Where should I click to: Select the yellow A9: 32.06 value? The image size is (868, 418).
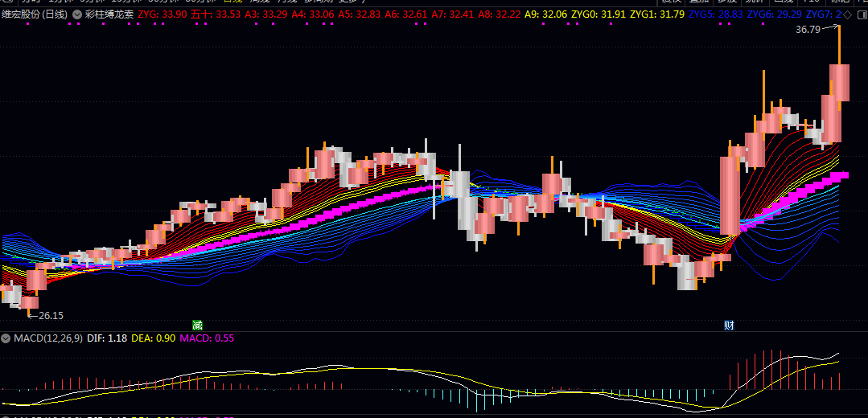[x=546, y=14]
